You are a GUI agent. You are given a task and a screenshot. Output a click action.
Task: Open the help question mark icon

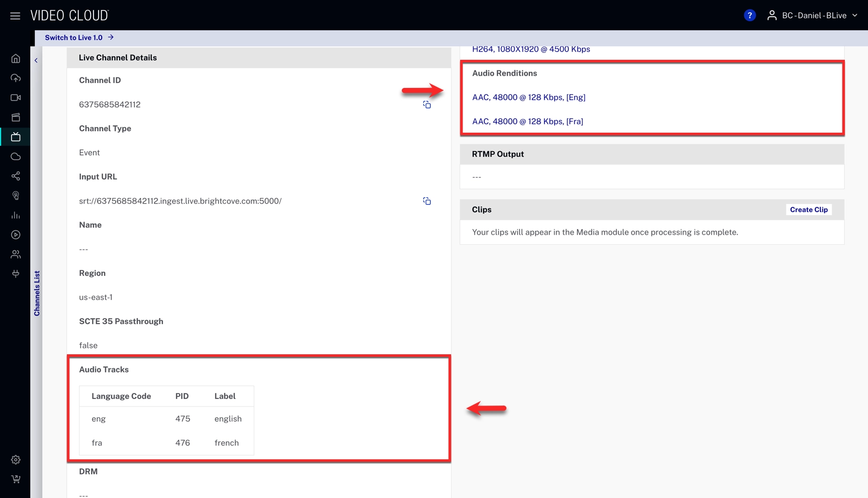(749, 16)
